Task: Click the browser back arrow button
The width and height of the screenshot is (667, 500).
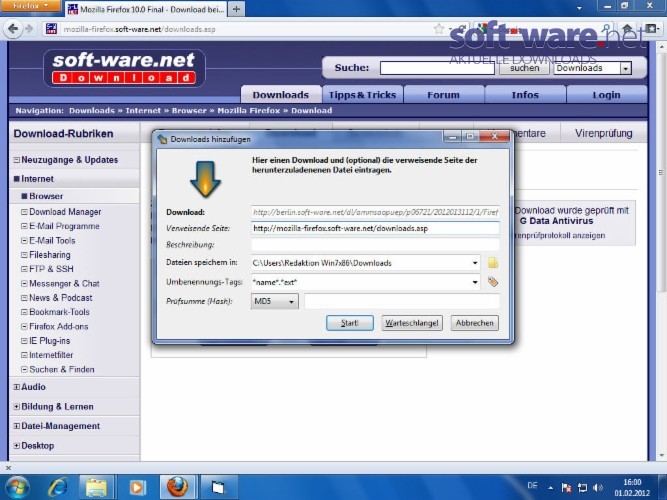Action: (x=13, y=29)
